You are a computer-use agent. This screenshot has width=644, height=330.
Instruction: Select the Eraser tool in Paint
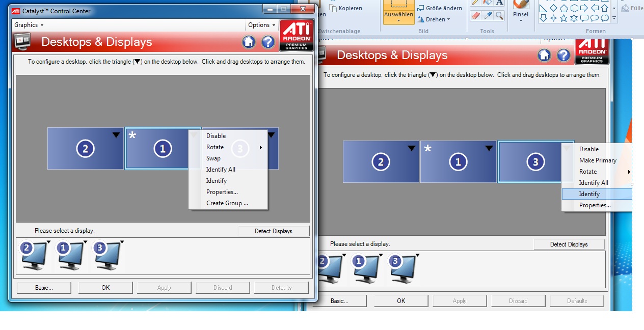point(476,16)
